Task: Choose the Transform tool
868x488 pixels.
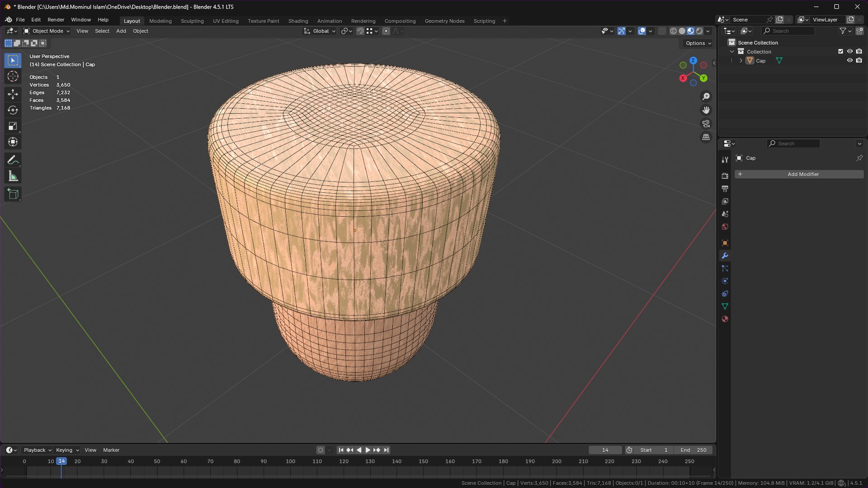Action: pos(13,142)
